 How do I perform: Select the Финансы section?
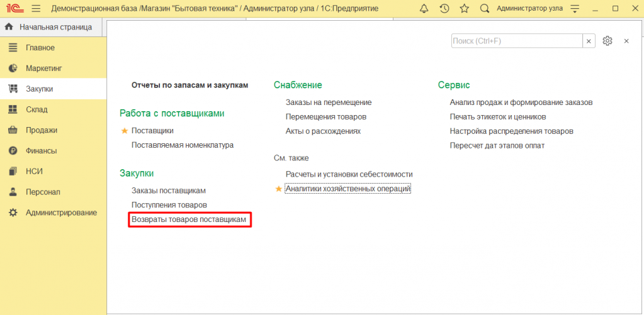[41, 151]
